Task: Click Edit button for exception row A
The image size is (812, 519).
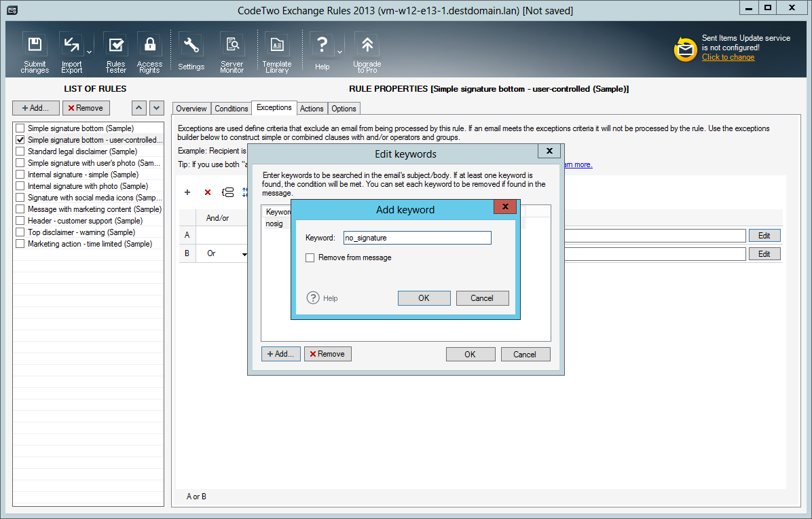Action: tap(764, 235)
